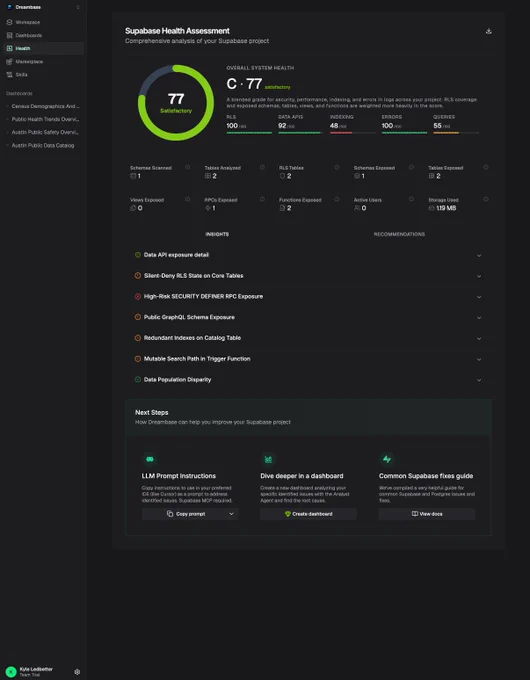Click the Copy prompt button
Viewport: 530px width, 680px height.
pos(184,514)
